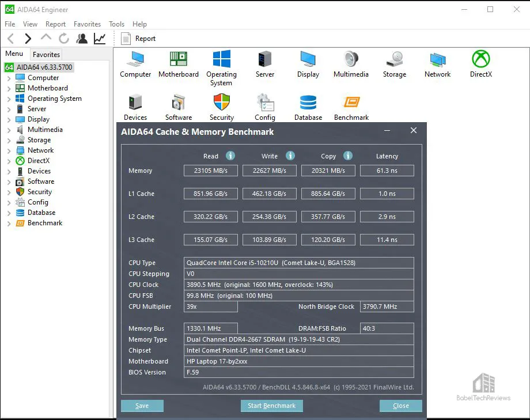Expand the Network tree node
Viewport: 530px width, 420px height.
coord(9,151)
